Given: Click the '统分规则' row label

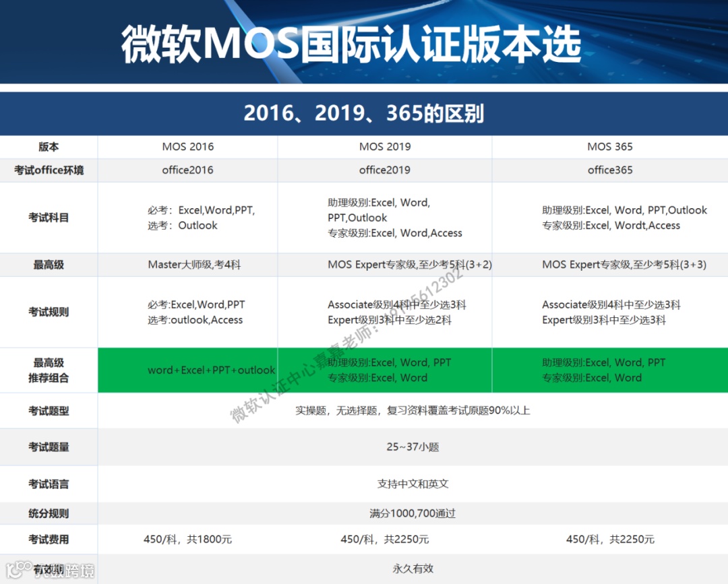Looking at the screenshot, I should 49,513.
